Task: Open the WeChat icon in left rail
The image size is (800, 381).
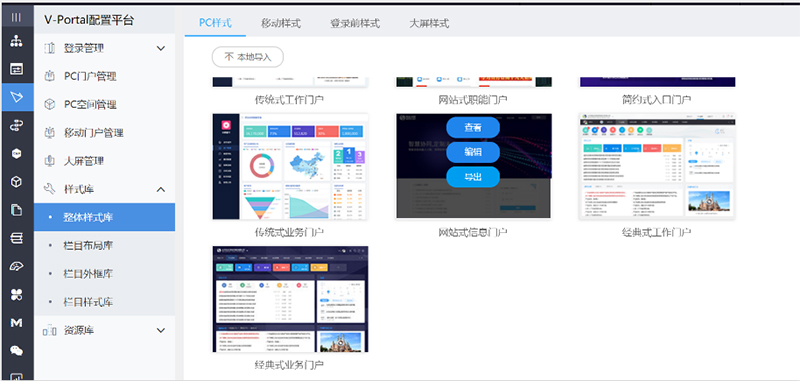Action: coord(16,350)
